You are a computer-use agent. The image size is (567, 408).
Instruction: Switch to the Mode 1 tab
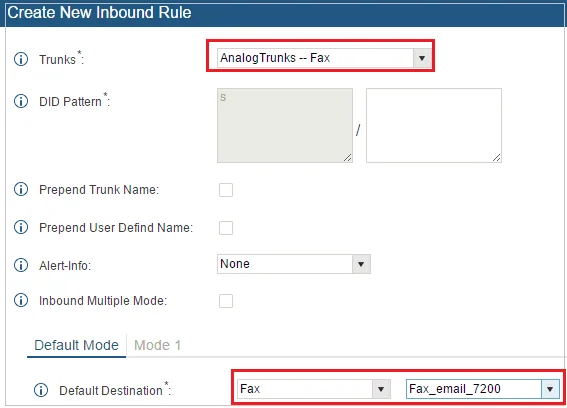coord(157,345)
